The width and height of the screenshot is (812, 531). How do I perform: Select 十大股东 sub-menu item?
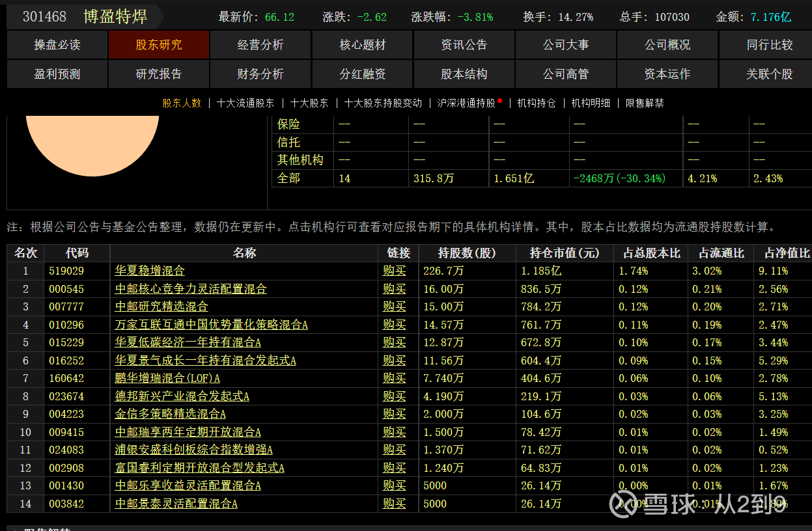point(309,103)
